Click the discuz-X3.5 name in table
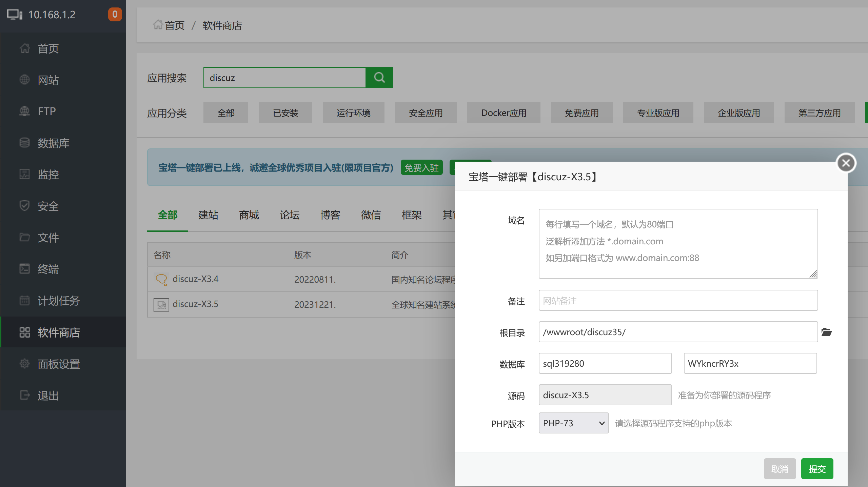The height and width of the screenshot is (487, 868). click(195, 304)
